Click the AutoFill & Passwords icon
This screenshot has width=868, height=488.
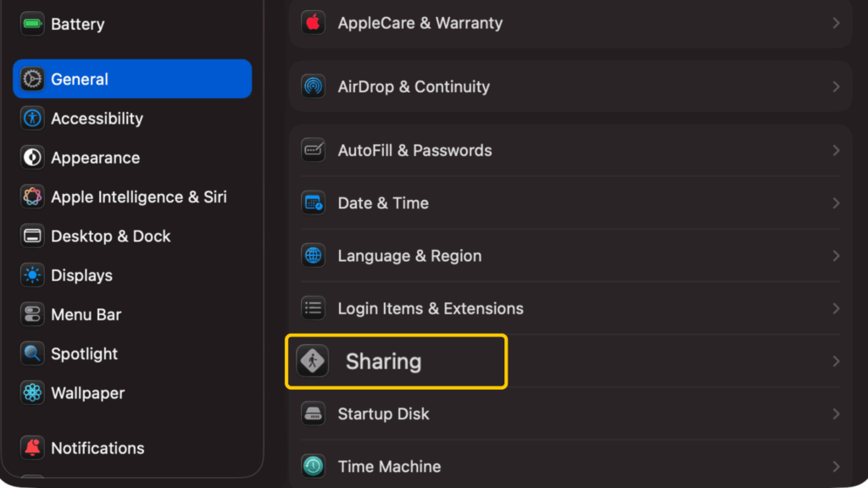click(x=314, y=151)
